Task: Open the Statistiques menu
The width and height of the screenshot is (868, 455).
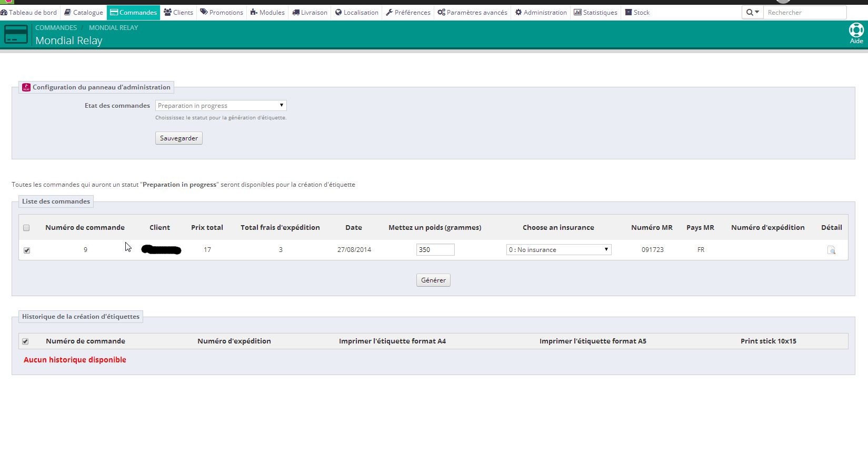Action: click(596, 12)
